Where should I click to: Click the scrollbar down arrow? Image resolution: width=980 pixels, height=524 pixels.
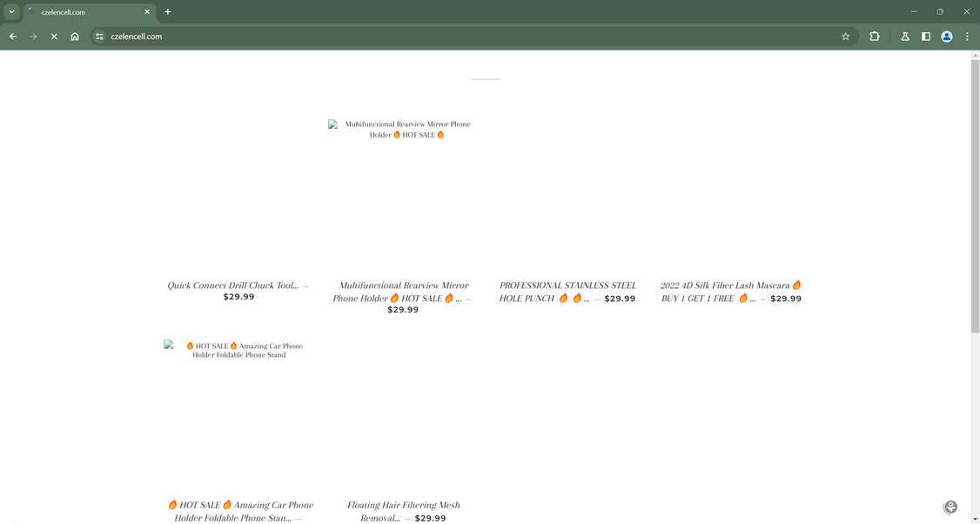click(x=975, y=518)
